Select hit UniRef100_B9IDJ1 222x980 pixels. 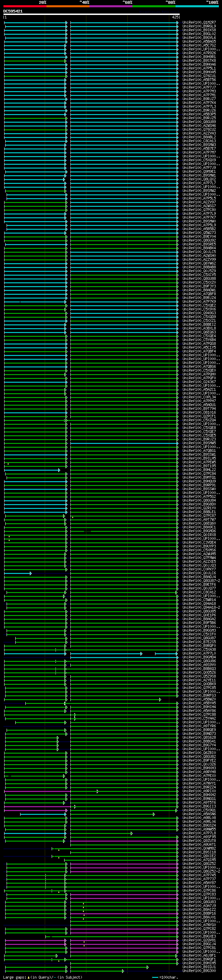pos(199,967)
